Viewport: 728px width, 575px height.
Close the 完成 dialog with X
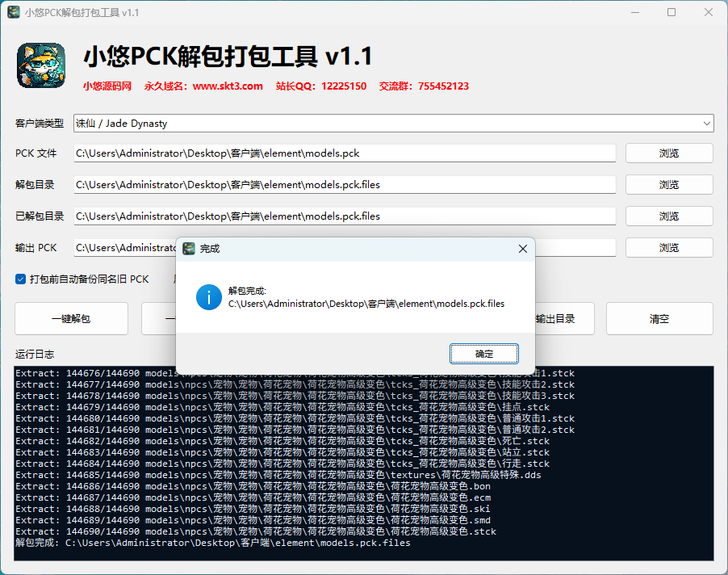[x=523, y=249]
